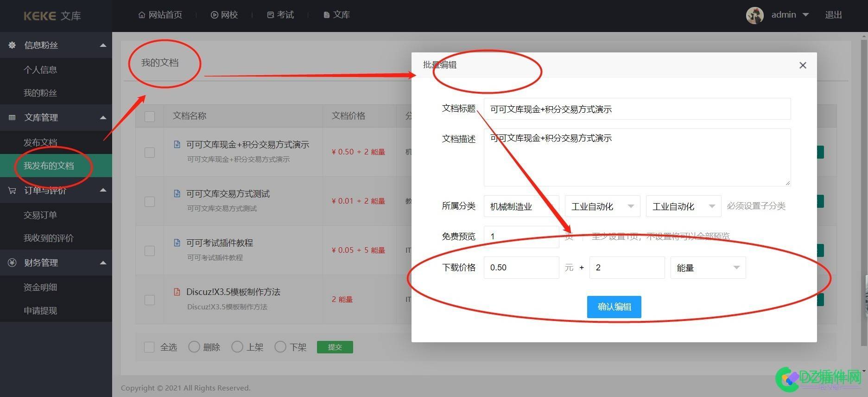Click the green 提交 button
This screenshot has height=397, width=868.
335,347
